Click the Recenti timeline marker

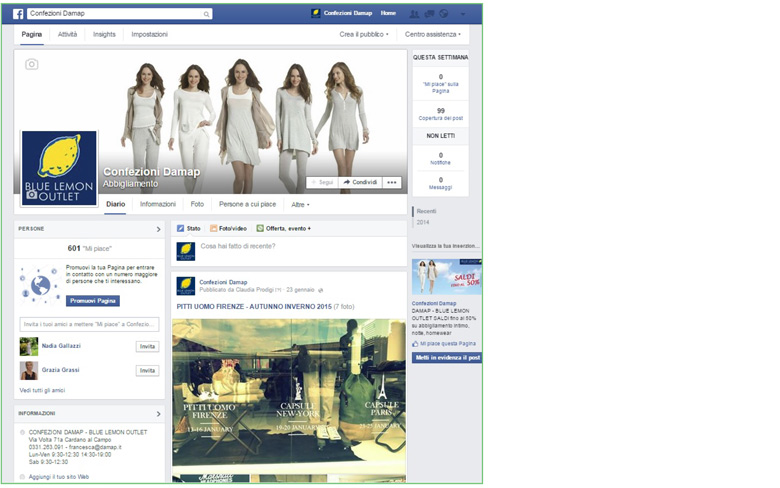tap(426, 211)
